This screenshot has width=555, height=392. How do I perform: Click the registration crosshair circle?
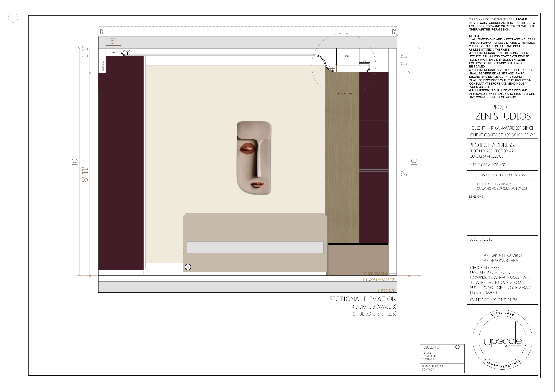point(13,18)
